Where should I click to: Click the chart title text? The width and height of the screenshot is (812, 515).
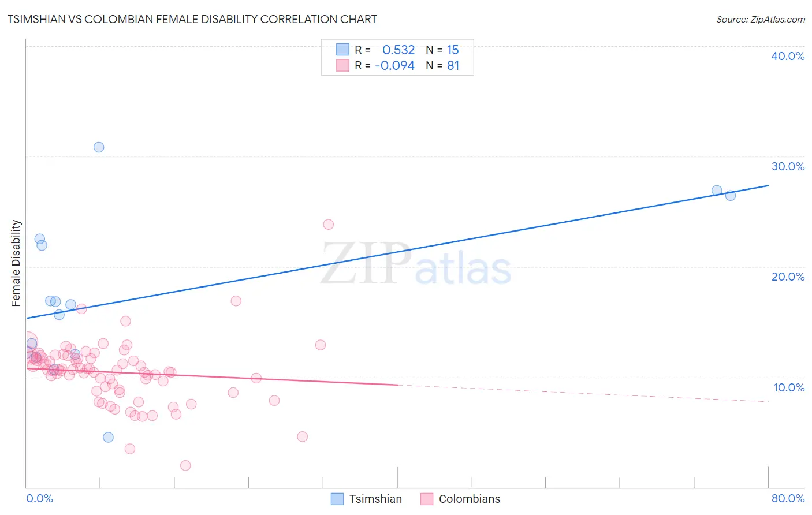point(192,19)
